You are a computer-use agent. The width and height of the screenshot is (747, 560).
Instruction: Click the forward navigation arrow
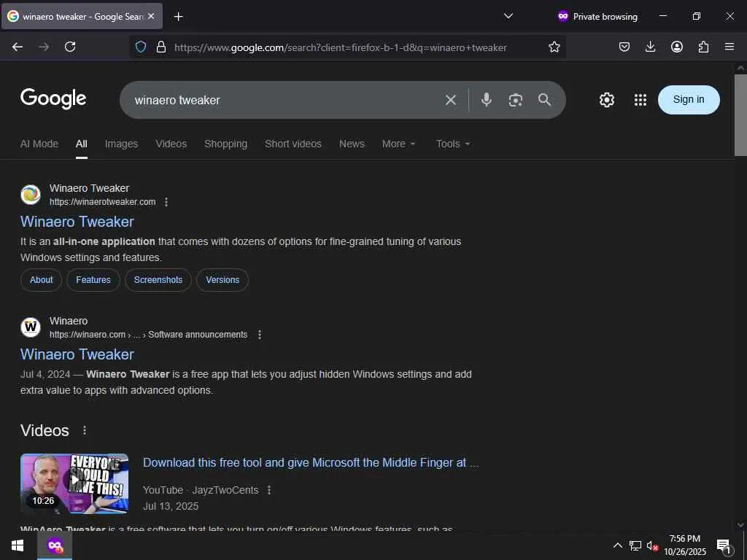44,47
